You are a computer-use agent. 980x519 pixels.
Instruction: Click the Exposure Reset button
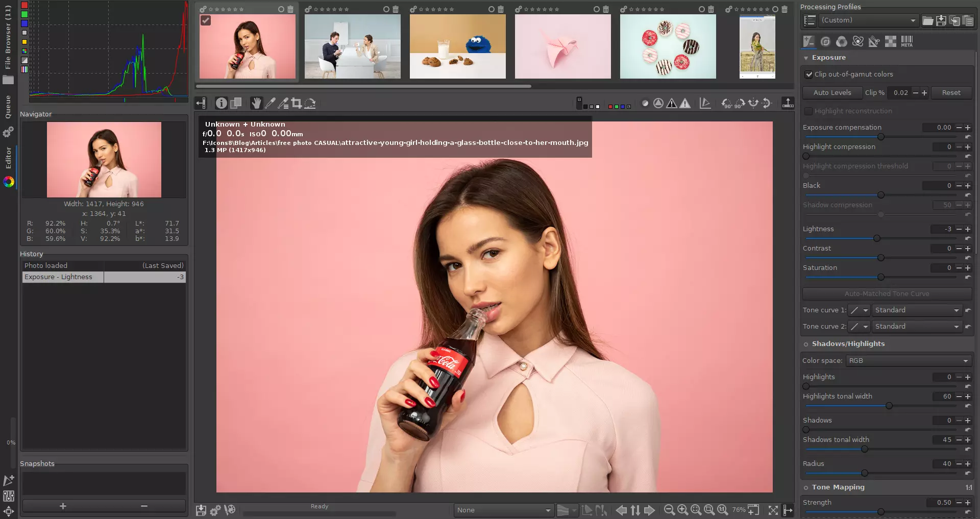coord(951,93)
